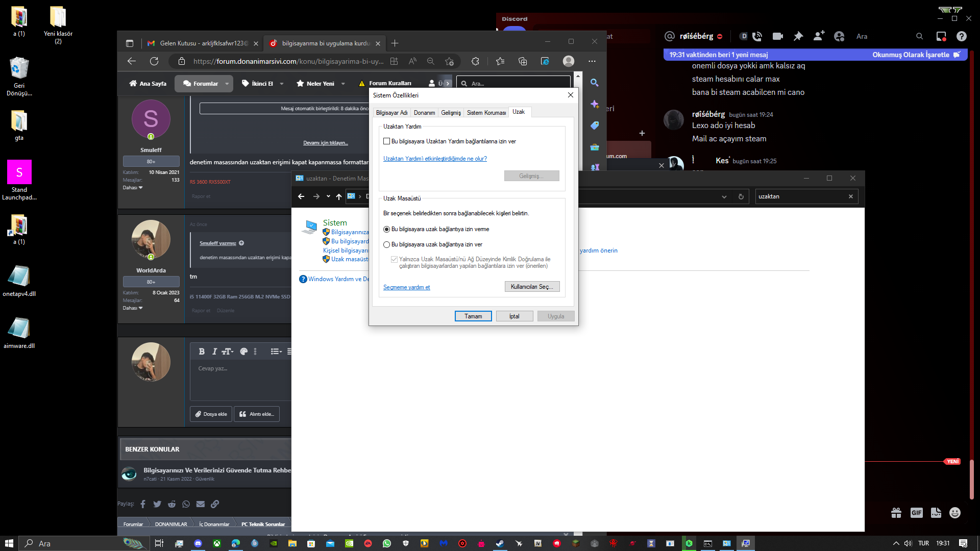Expand Forumlar dropdown in forum nav
Viewport: 980px width, 551px height.
click(227, 84)
